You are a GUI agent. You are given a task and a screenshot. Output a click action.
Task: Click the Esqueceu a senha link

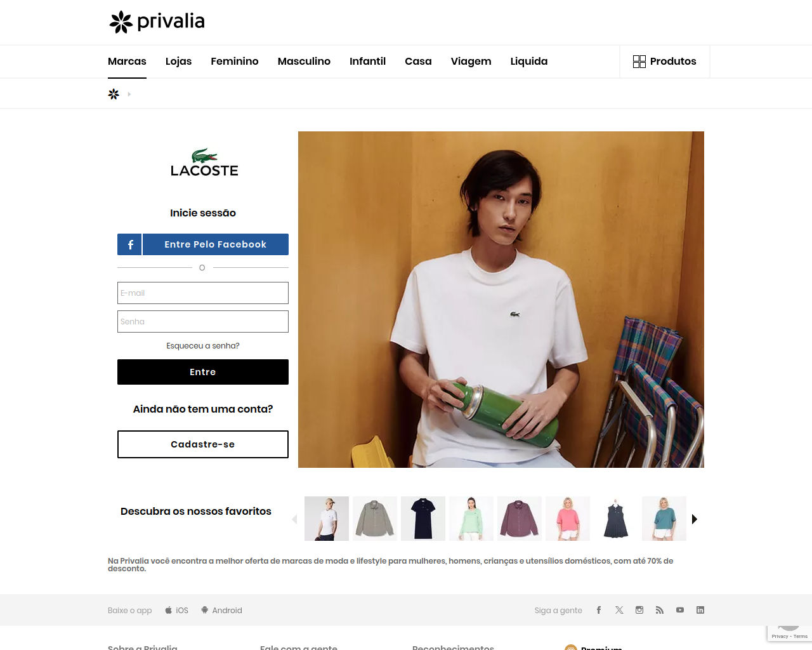click(203, 346)
